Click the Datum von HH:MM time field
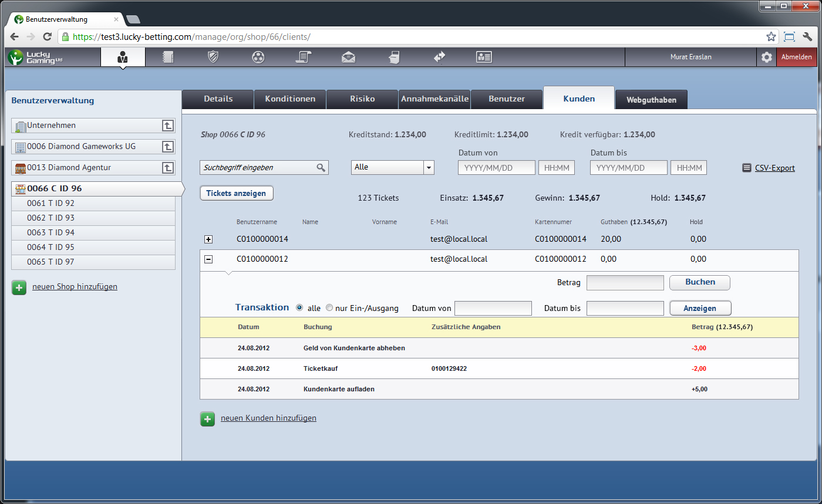The width and height of the screenshot is (822, 504). tap(557, 168)
